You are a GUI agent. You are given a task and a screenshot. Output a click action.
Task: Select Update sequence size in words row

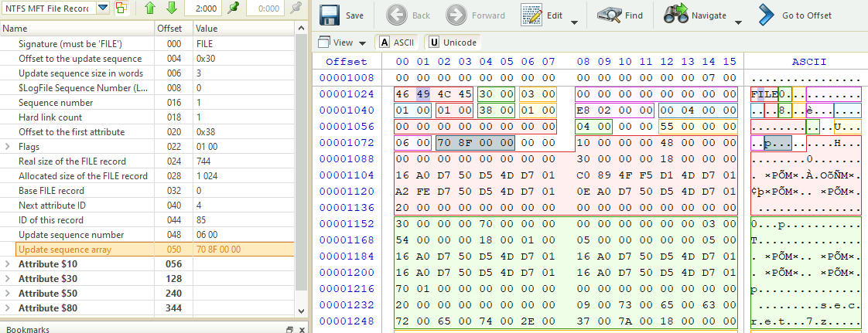click(x=148, y=73)
